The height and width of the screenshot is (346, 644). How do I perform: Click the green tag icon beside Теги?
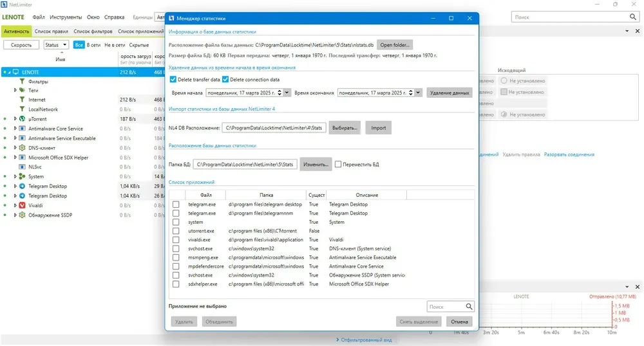click(x=22, y=91)
